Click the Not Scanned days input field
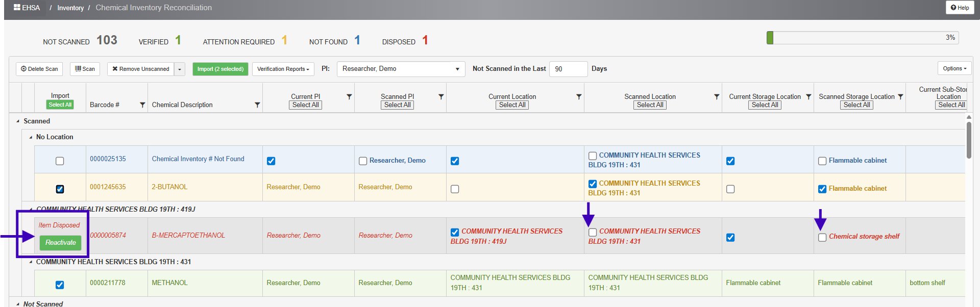Image resolution: width=980 pixels, height=307 pixels. pos(568,69)
